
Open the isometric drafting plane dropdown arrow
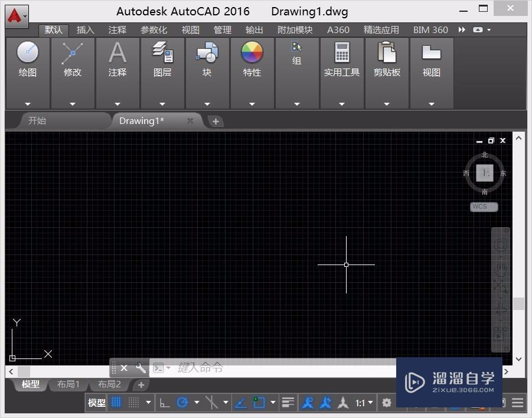[226, 403]
